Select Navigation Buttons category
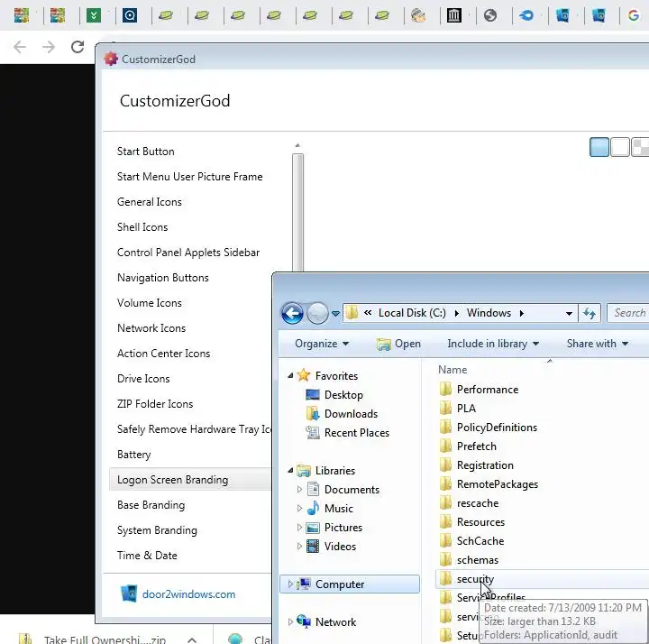The width and height of the screenshot is (649, 644). [x=163, y=278]
